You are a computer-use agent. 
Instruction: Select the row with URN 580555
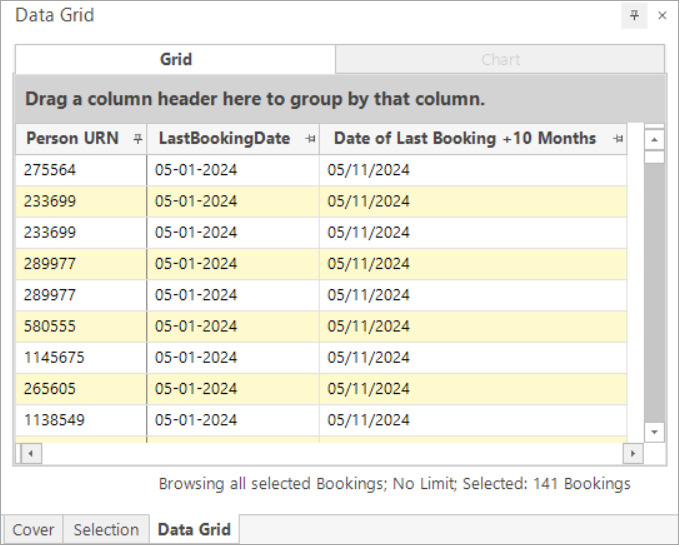click(x=321, y=326)
